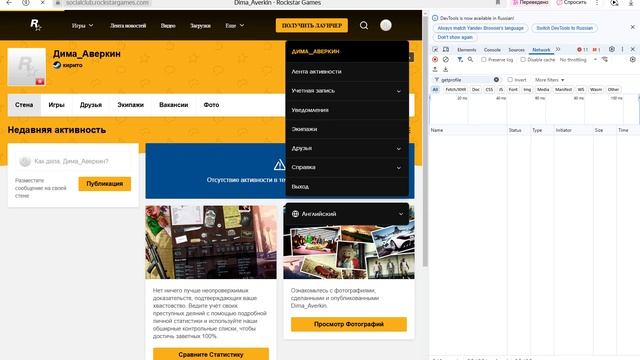The width and height of the screenshot is (640, 360).
Task: Select the Doc request type filter
Action: tap(476, 89)
